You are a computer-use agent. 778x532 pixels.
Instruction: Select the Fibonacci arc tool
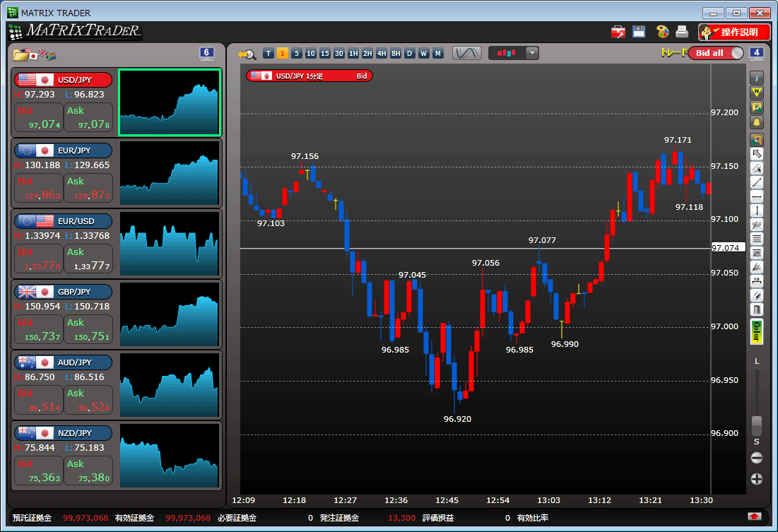757,225
